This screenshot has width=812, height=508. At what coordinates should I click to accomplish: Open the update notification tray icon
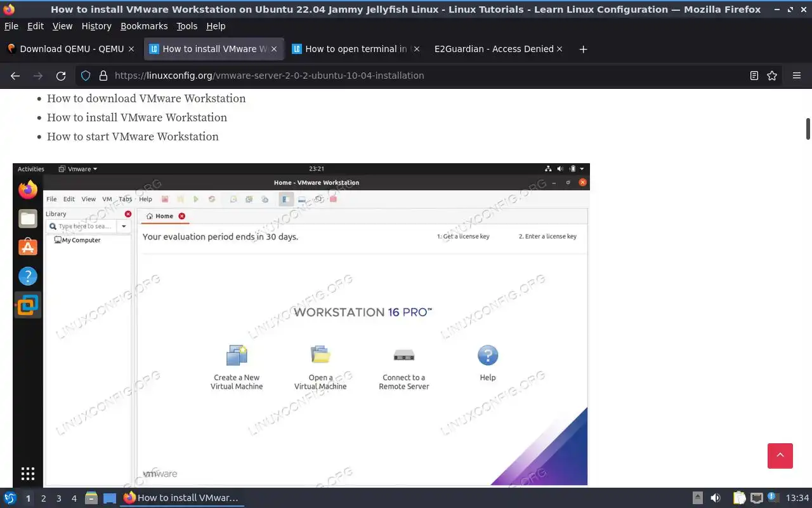click(773, 497)
